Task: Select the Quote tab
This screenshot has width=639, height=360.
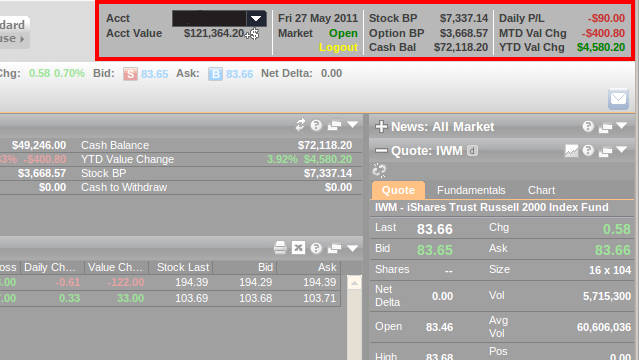Action: tap(398, 190)
